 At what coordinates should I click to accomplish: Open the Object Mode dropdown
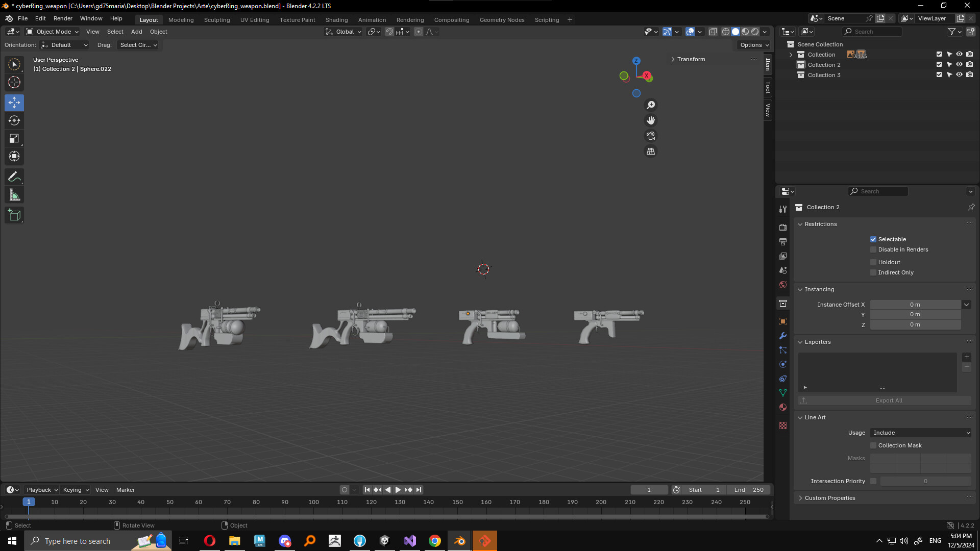pos(53,32)
